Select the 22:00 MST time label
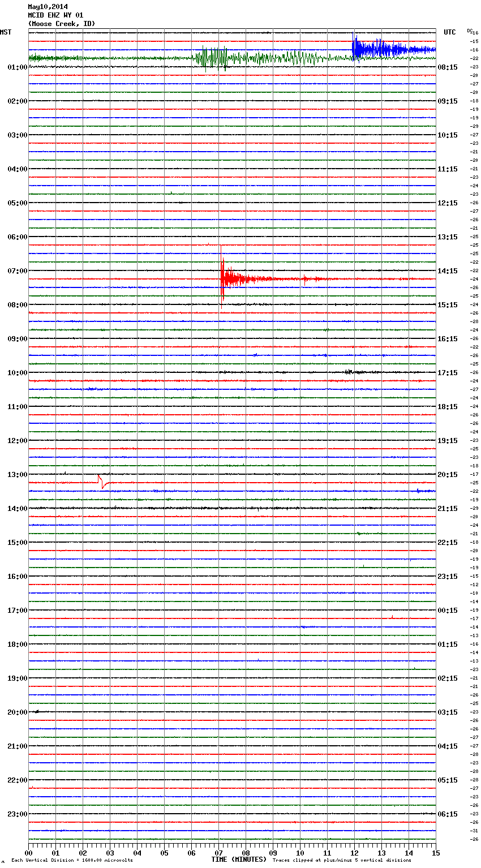This screenshot has height=868, width=481. [18, 780]
